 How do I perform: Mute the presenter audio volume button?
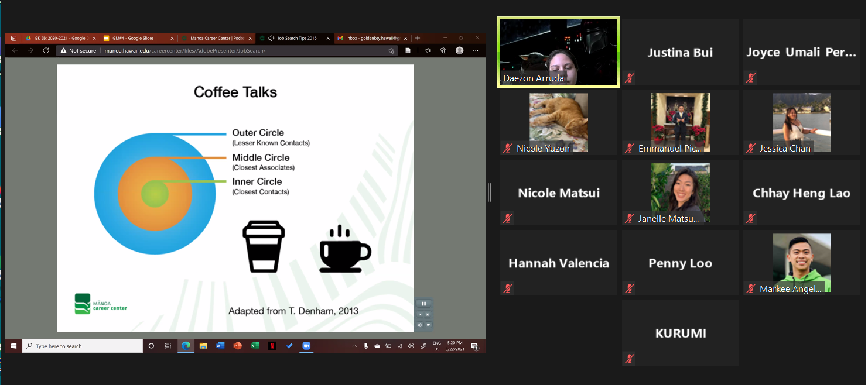[420, 325]
